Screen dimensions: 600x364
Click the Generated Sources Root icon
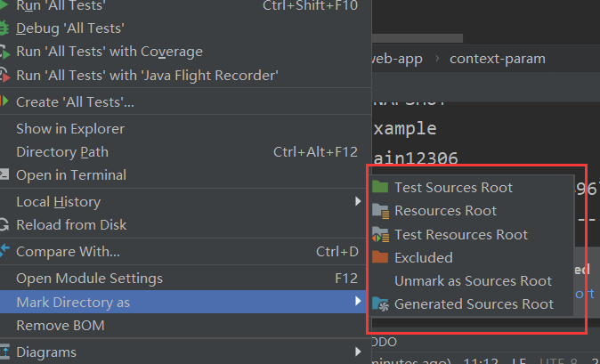click(381, 304)
